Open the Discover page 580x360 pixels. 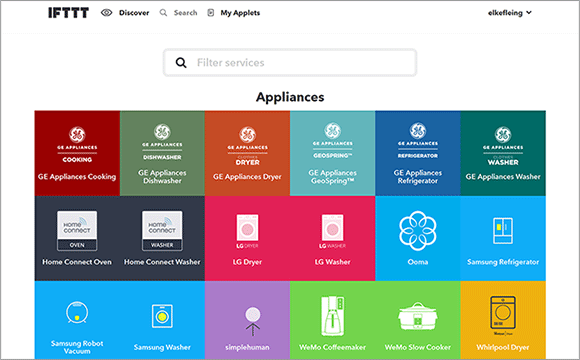tap(134, 13)
